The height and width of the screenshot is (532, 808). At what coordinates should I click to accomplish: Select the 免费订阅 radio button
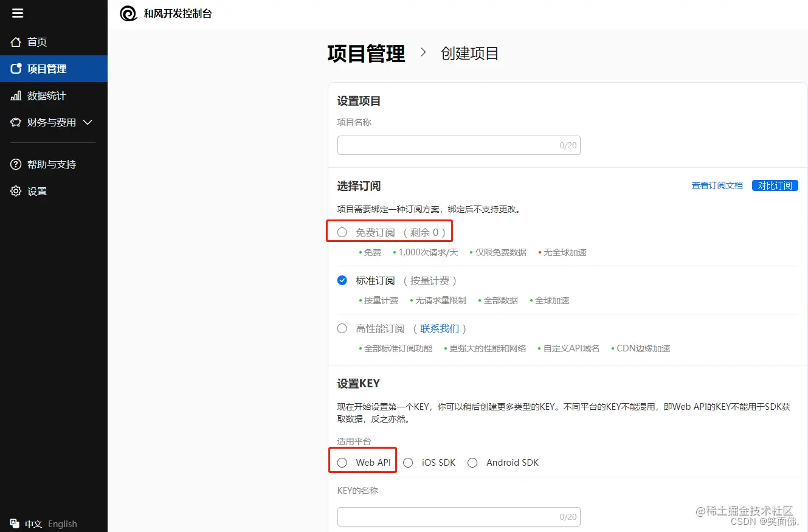click(x=342, y=232)
